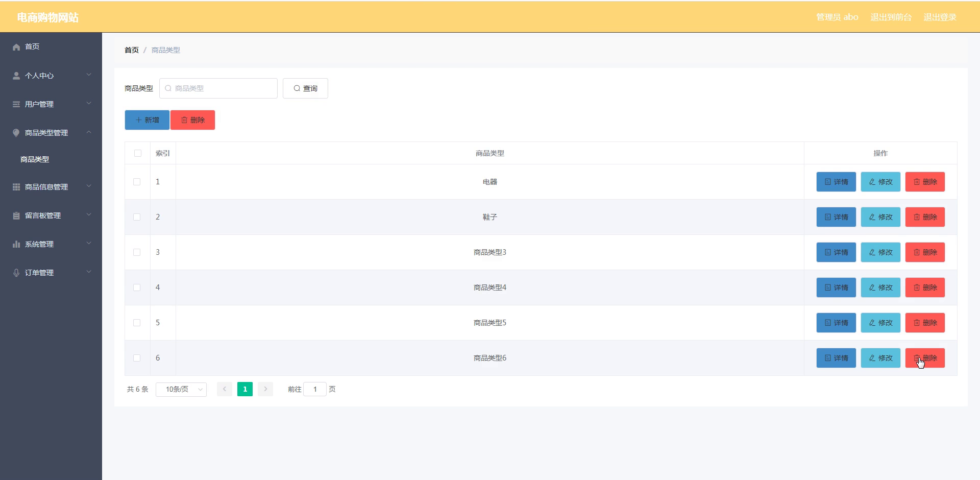Click 系统管理 label in the sidebar
This screenshot has width=980, height=480.
point(39,244)
